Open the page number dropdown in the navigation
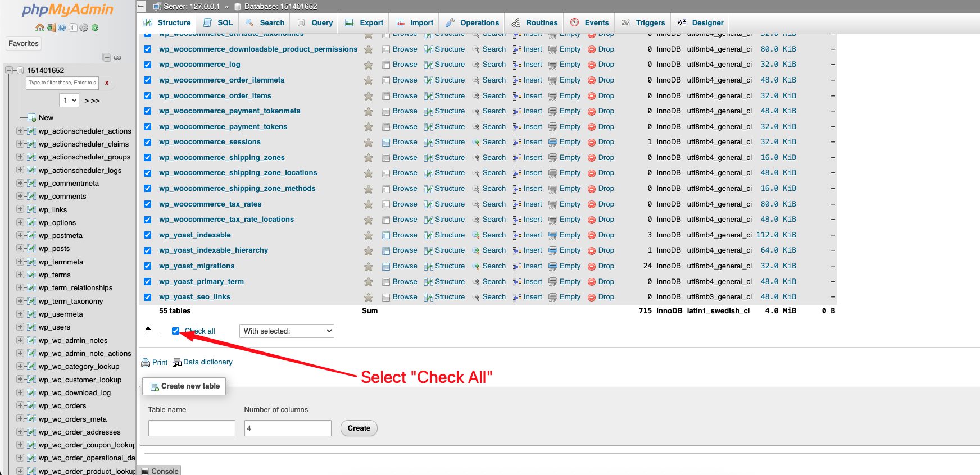980x475 pixels. coord(69,101)
